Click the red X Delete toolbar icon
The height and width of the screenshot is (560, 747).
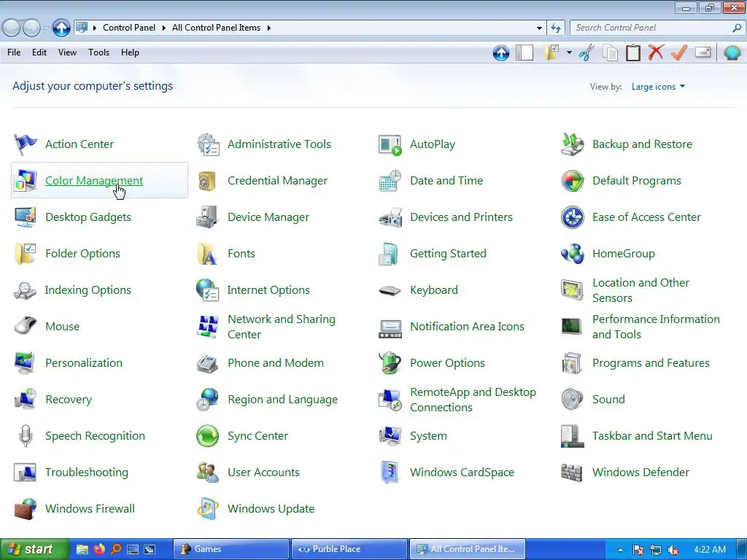[656, 52]
